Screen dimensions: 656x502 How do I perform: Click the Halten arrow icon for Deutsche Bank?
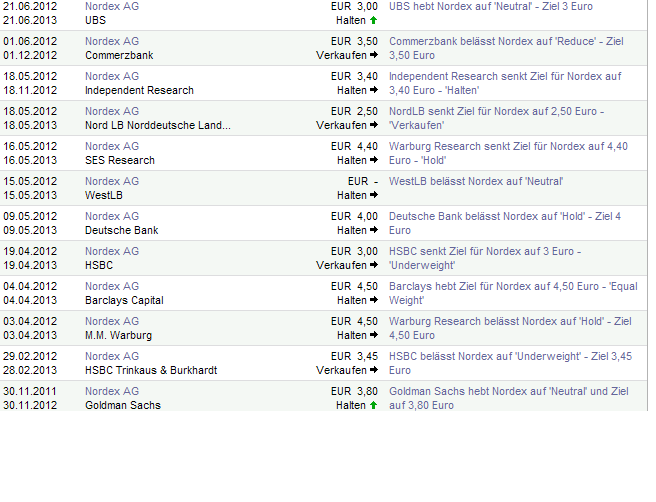coord(374,230)
